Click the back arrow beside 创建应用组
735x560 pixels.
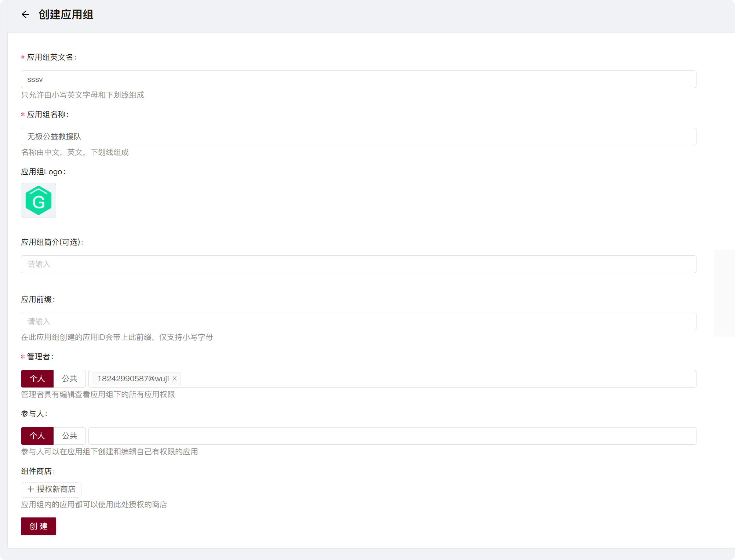point(25,15)
